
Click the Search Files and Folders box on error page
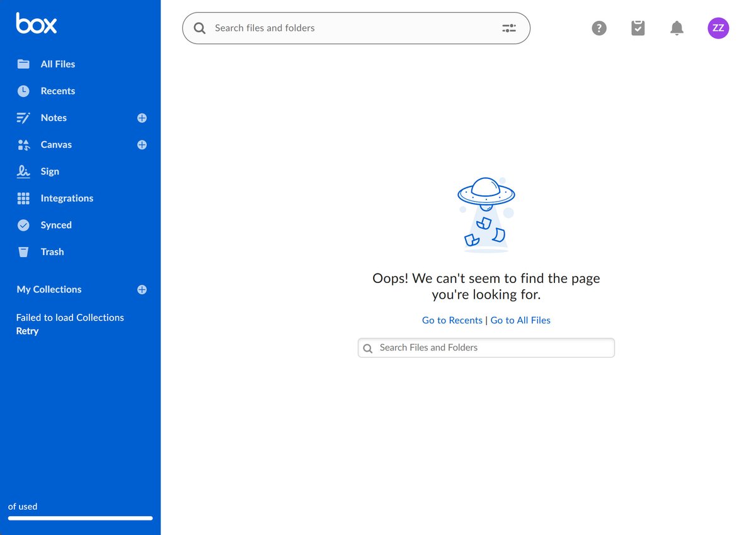click(x=486, y=348)
